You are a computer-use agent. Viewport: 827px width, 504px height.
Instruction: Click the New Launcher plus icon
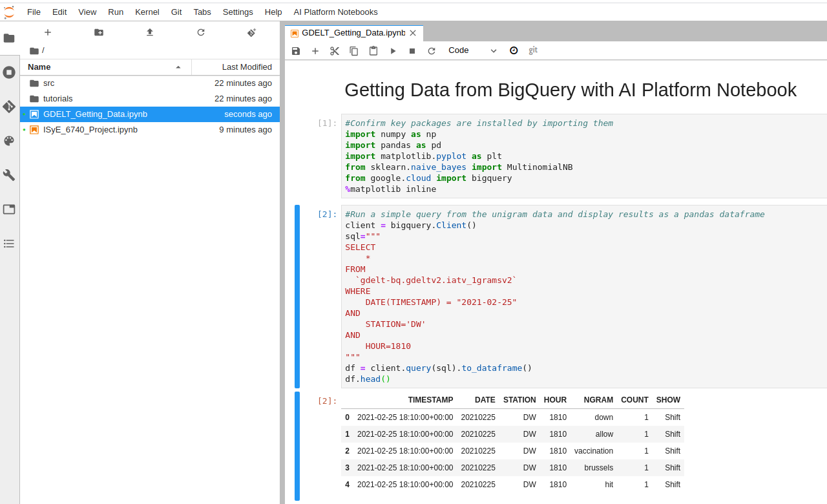coord(48,32)
